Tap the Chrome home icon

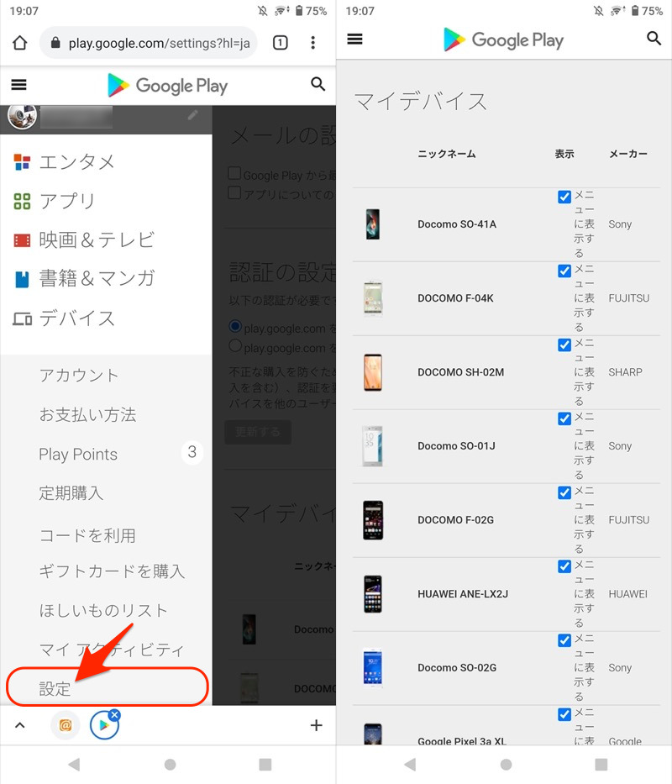point(20,43)
